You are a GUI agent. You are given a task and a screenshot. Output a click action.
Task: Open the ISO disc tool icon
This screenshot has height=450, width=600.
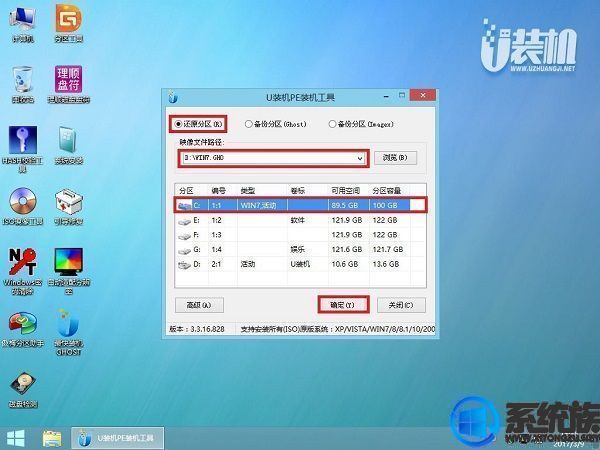tap(23, 206)
